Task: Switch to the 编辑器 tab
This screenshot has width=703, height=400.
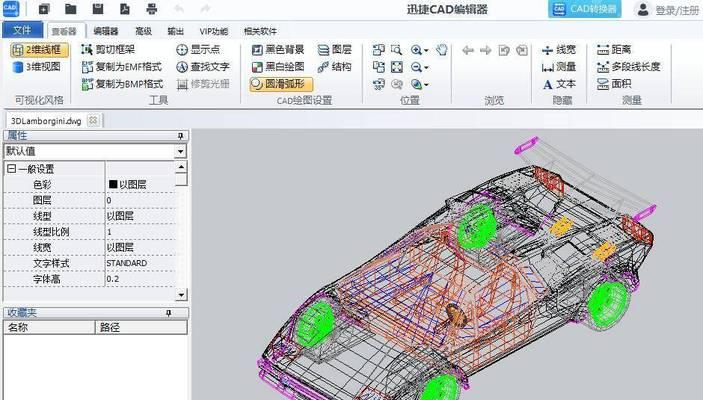Action: [106, 31]
